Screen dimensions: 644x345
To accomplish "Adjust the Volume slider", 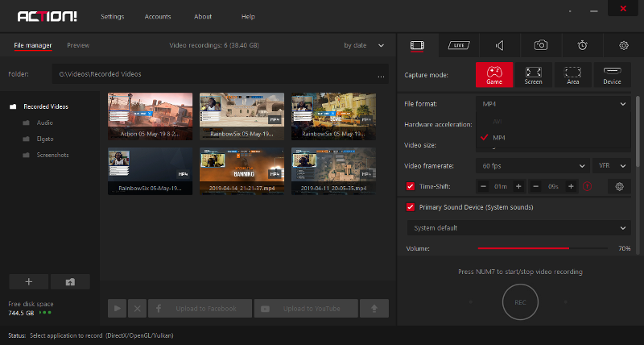I will 543,248.
